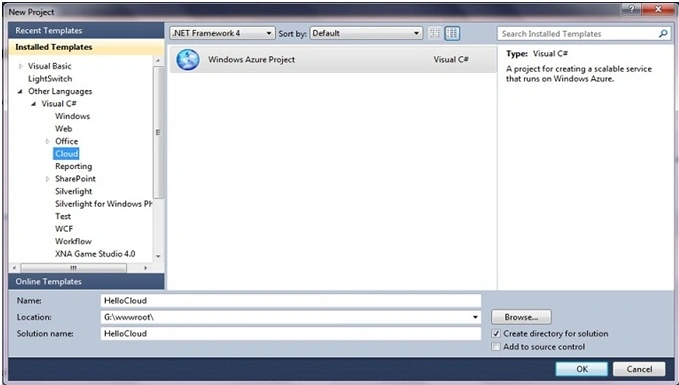Image resolution: width=679 pixels, height=385 pixels.
Task: Toggle Create directory for solution checkbox
Action: click(496, 333)
